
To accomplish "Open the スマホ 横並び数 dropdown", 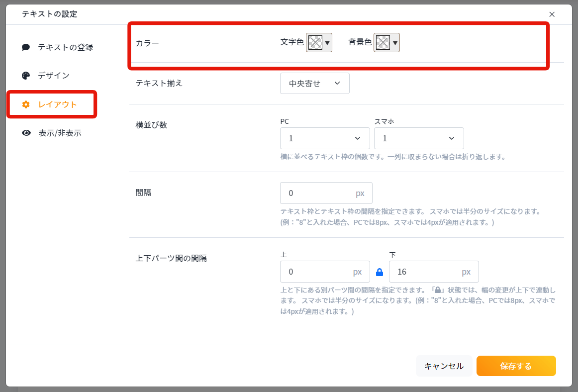I will tap(418, 138).
